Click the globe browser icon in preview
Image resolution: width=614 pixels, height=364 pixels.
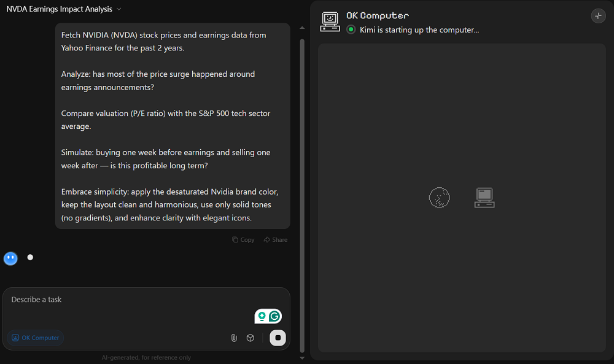pos(439,198)
